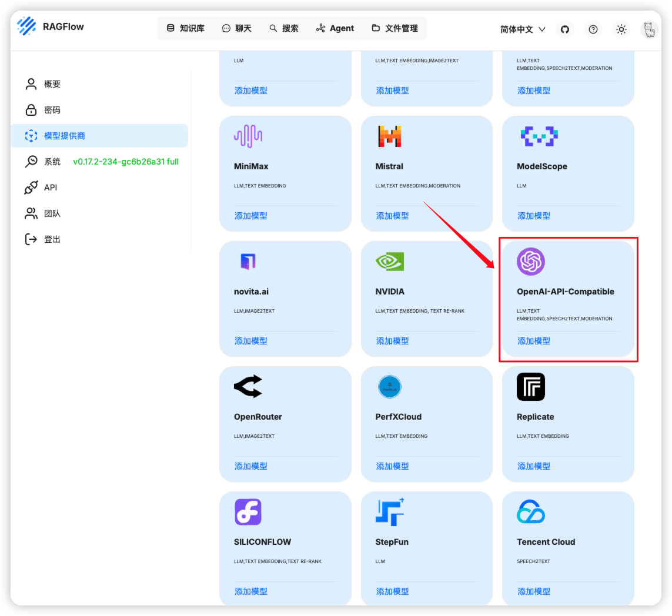Click the ModelScope logo icon

(539, 136)
